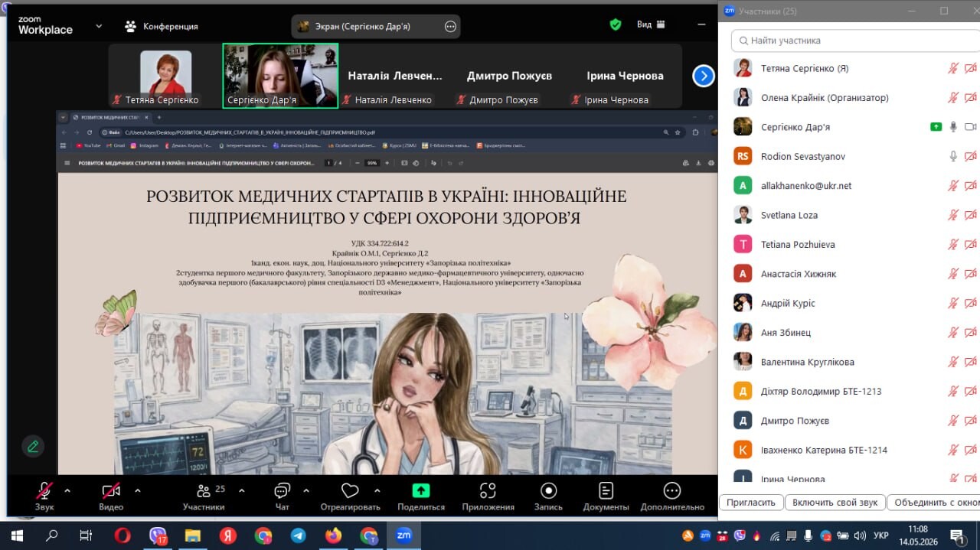Open Zoom Workplace dropdown chevron
Image resolution: width=980 pixels, height=550 pixels.
click(x=99, y=26)
